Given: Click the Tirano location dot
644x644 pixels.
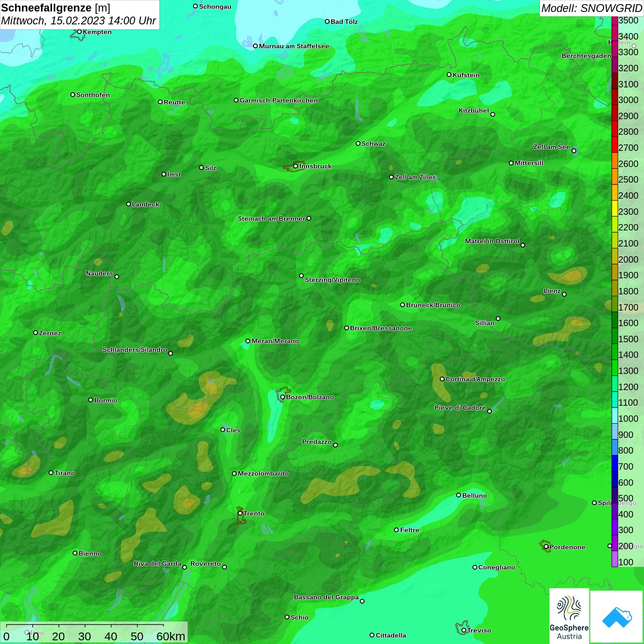Looking at the screenshot, I should pos(51,472).
